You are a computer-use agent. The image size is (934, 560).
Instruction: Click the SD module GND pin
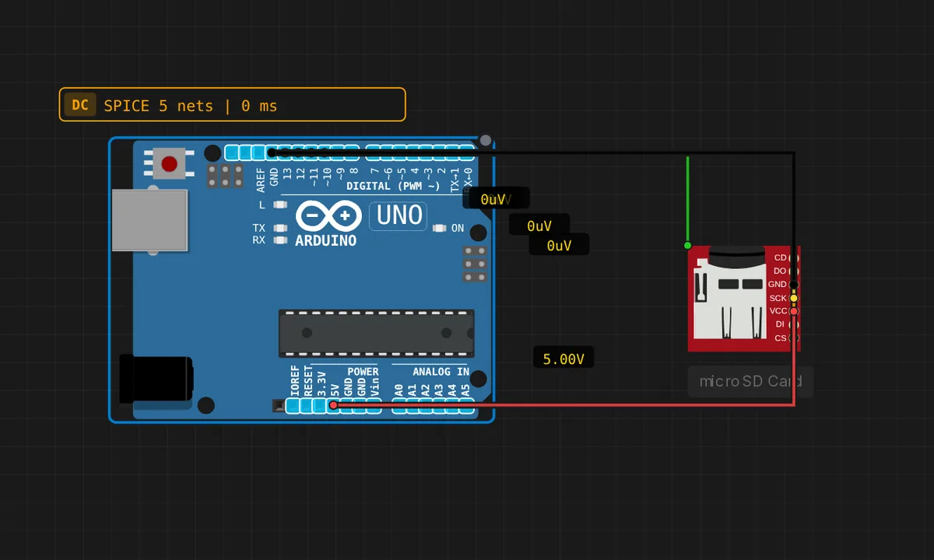793,284
